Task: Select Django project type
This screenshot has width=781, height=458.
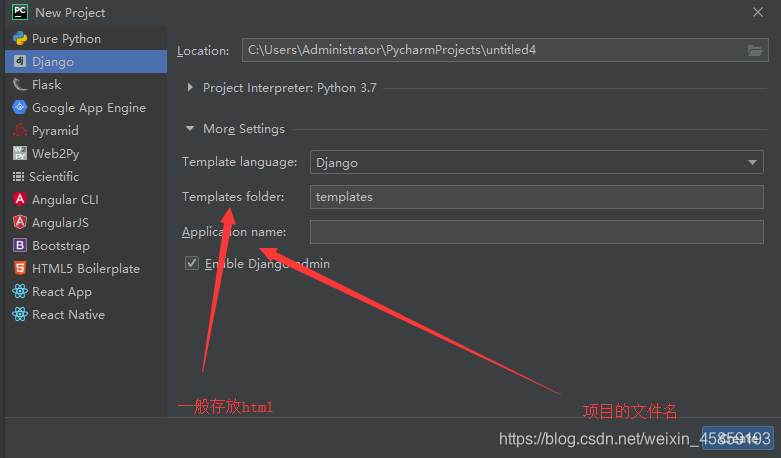Action: [x=86, y=61]
